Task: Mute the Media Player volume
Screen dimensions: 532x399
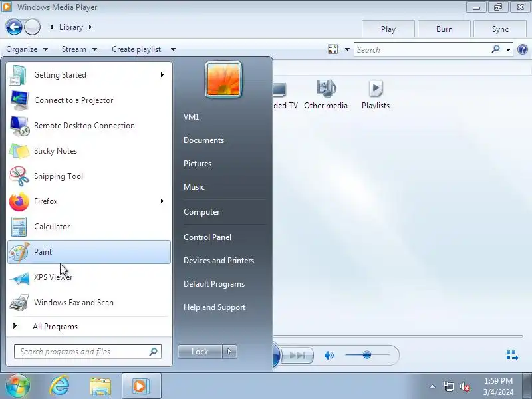Action: point(329,355)
